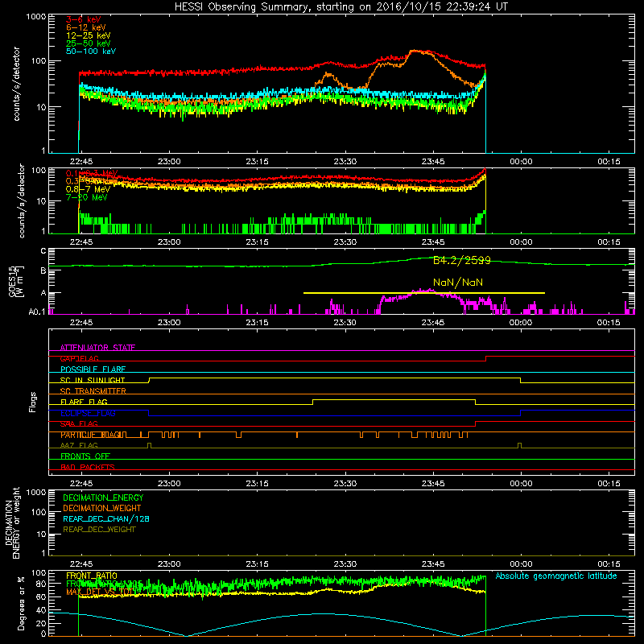Select the blue 'ECLIPSE_FLAG' label
644x644 pixels.
[x=88, y=413]
